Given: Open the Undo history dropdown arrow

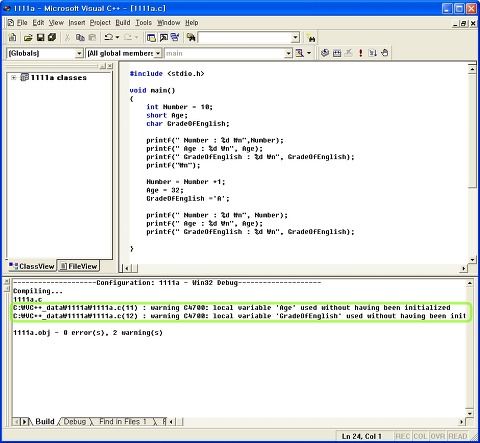Looking at the screenshot, I should click(x=117, y=38).
